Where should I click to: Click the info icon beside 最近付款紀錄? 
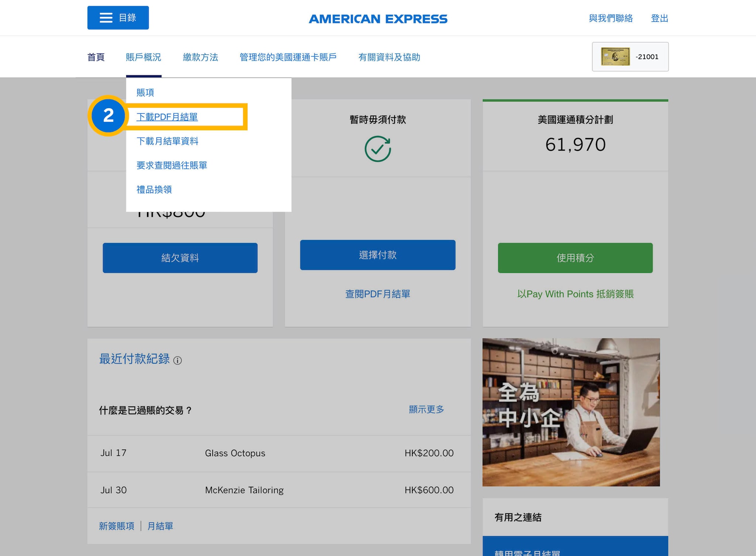(178, 360)
